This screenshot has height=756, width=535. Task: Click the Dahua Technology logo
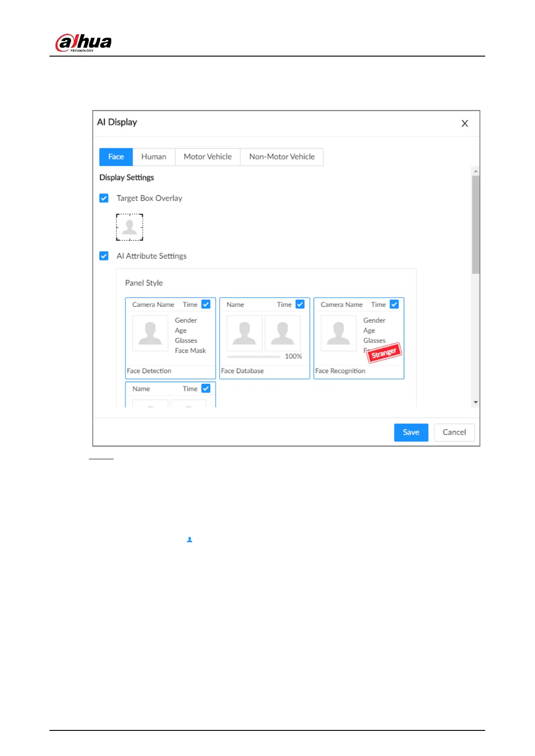(x=84, y=43)
